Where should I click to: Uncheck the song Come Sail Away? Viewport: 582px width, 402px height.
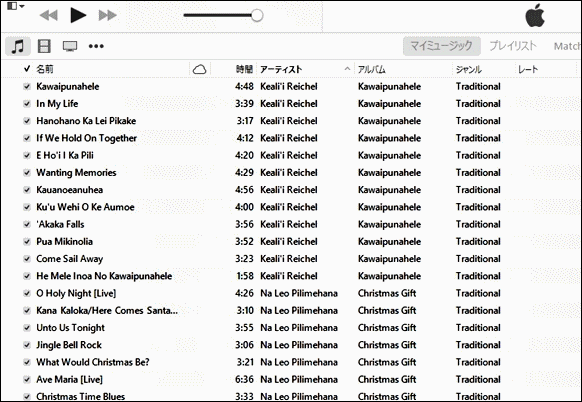click(27, 259)
